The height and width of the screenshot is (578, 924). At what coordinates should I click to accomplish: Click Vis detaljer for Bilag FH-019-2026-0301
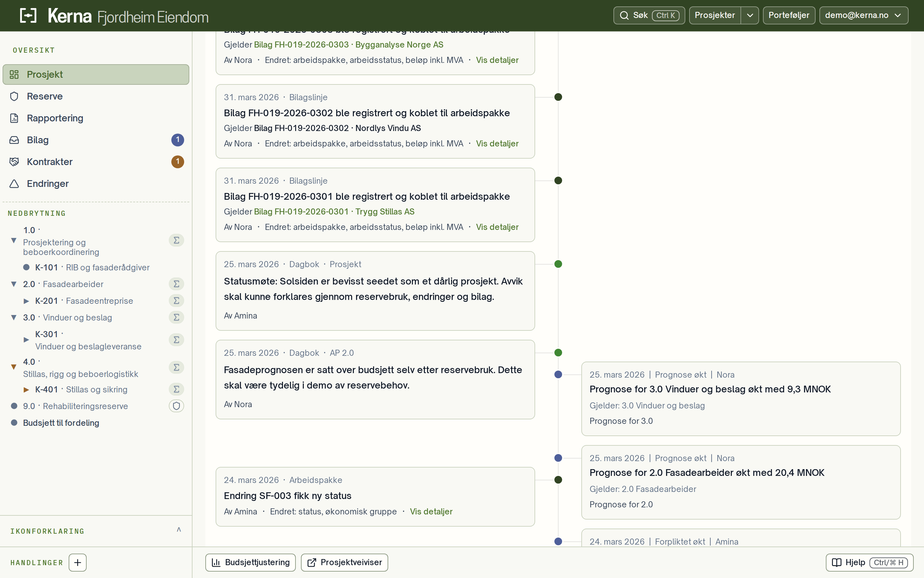pos(497,227)
